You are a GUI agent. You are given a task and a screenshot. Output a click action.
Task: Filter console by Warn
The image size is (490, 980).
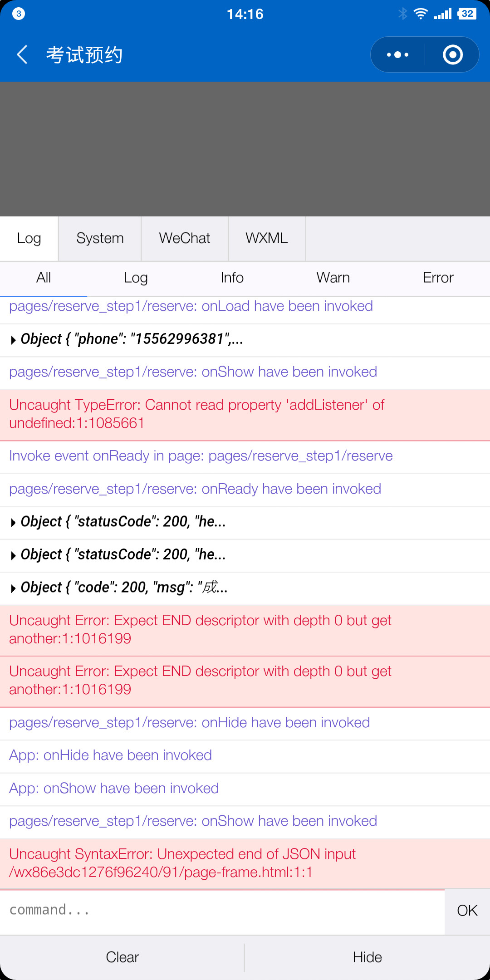tap(333, 278)
